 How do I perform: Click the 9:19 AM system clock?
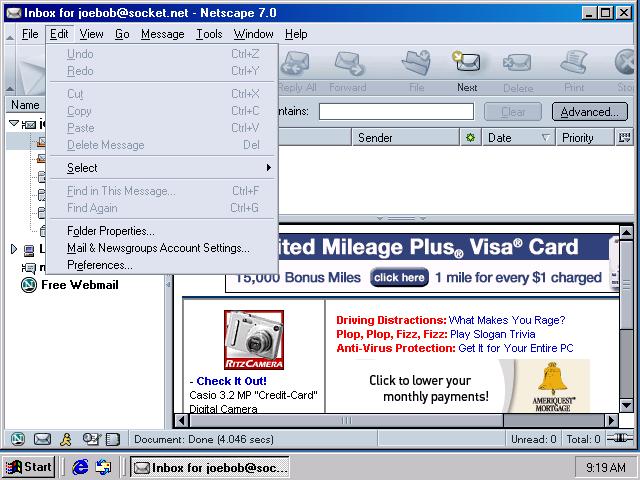[605, 467]
